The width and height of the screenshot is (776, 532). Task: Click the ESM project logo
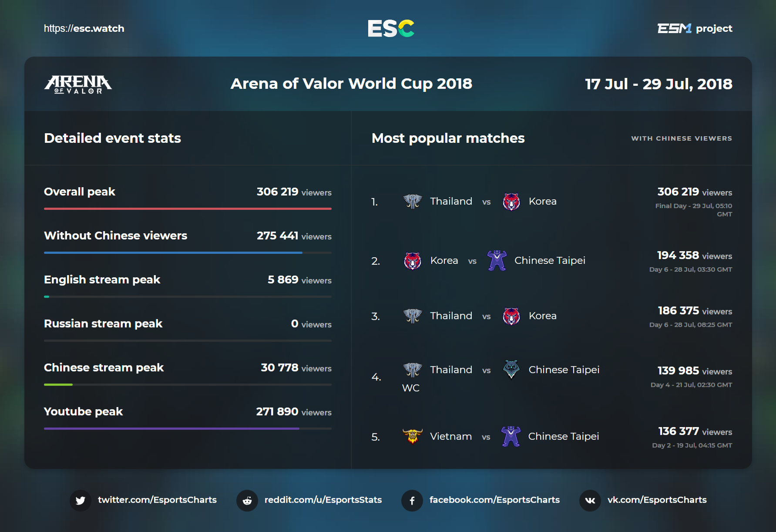tap(695, 29)
